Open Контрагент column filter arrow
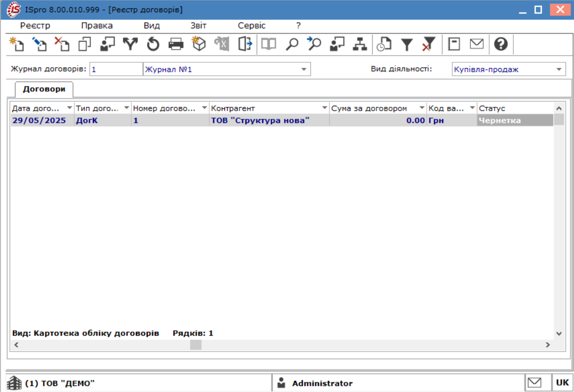This screenshot has width=574, height=392. click(324, 108)
